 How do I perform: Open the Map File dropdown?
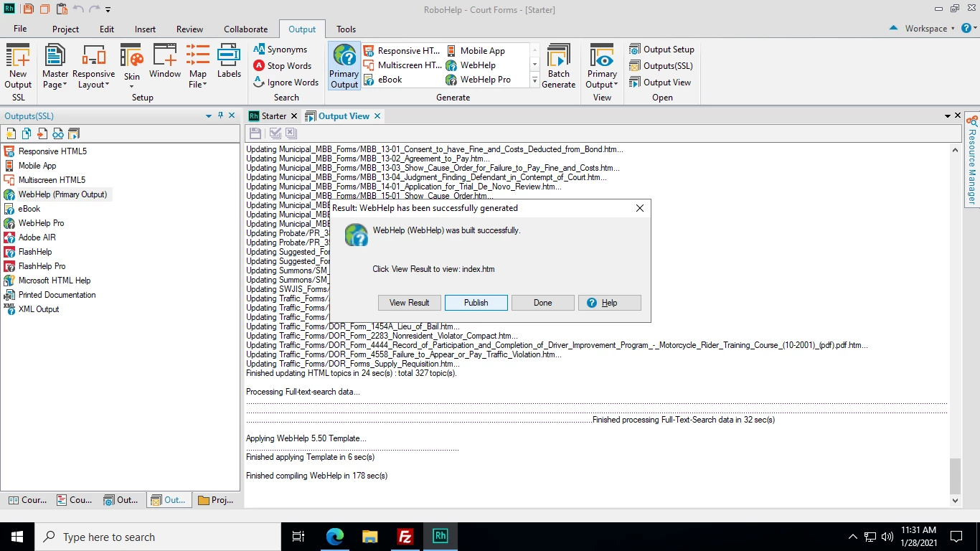[198, 65]
